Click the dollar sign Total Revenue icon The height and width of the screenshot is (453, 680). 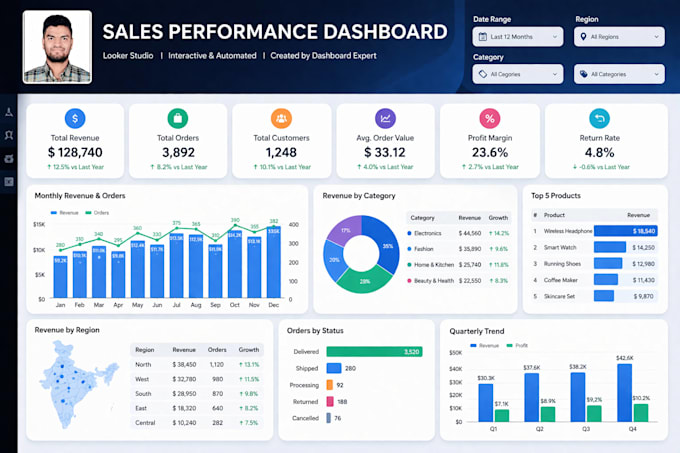pyautogui.click(x=75, y=118)
